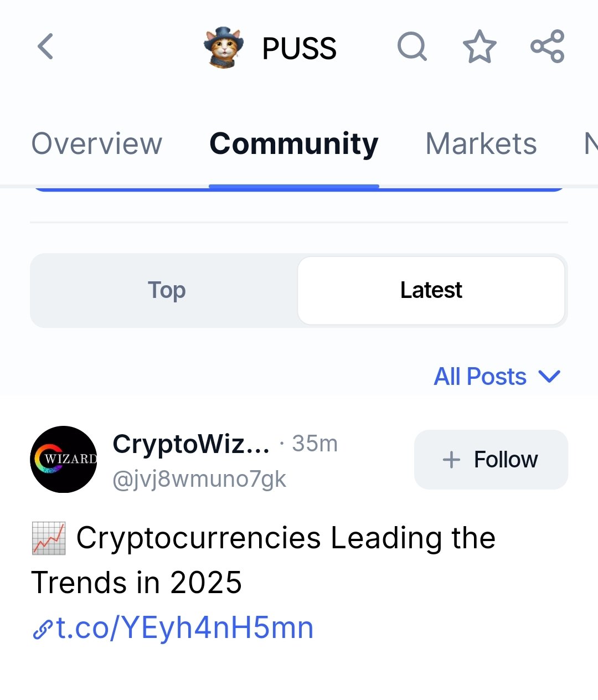Expand the All Posts filter dropdown

497,377
